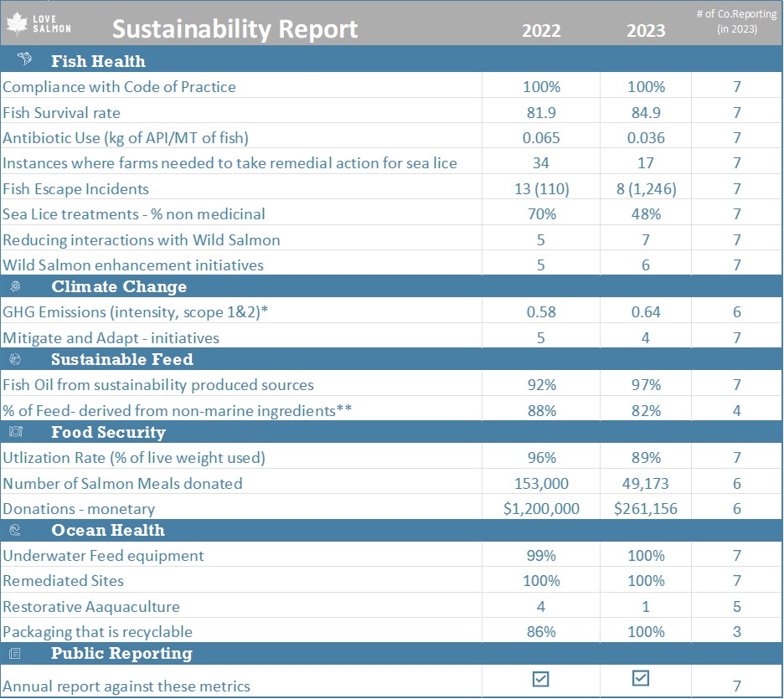Select the 2023 column header

(x=645, y=30)
